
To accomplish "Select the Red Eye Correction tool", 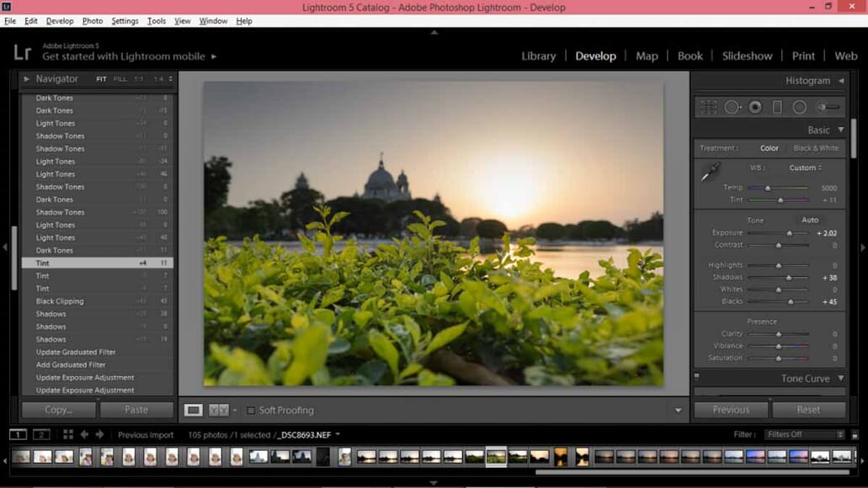I will pos(755,107).
